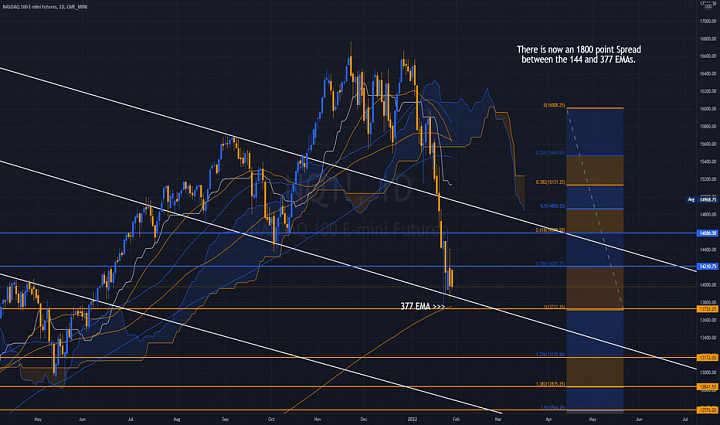Click the Nov label on time axis
Viewport: 720px width, 425px height.
click(317, 419)
